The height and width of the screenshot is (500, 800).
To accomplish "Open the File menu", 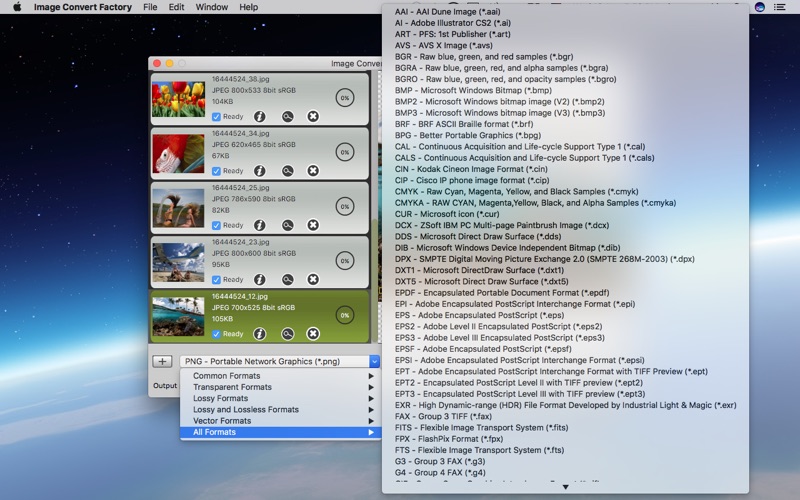I will pos(150,7).
